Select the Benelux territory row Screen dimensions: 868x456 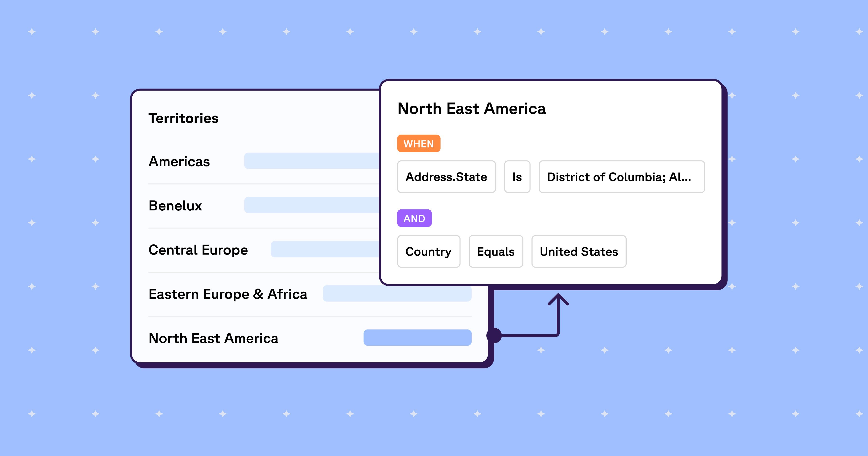(264, 205)
